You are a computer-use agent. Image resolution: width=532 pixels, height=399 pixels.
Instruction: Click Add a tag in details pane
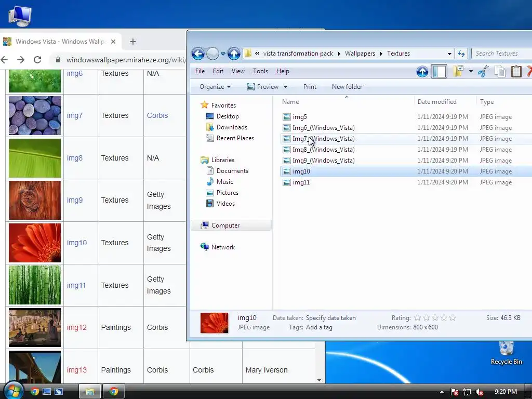point(319,327)
